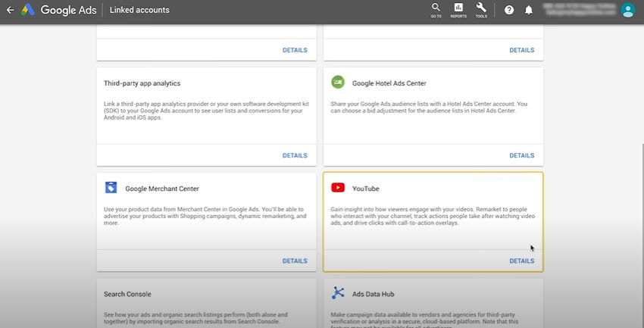The image size is (644, 328).
Task: Click the 'Search Console' card heading
Action: (x=127, y=295)
